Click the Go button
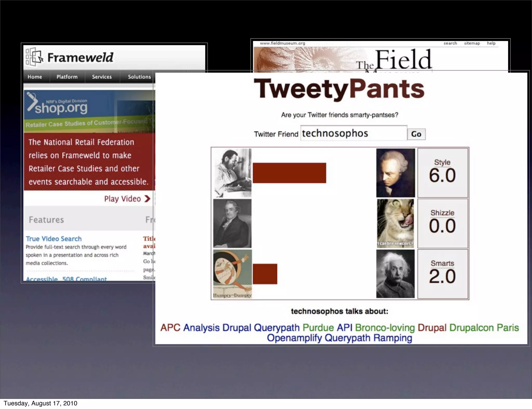 point(416,134)
